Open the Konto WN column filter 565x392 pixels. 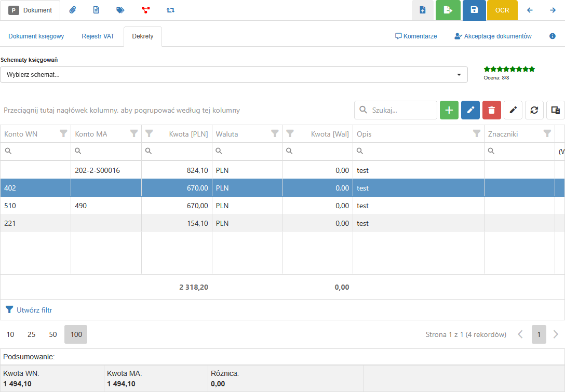click(x=63, y=134)
